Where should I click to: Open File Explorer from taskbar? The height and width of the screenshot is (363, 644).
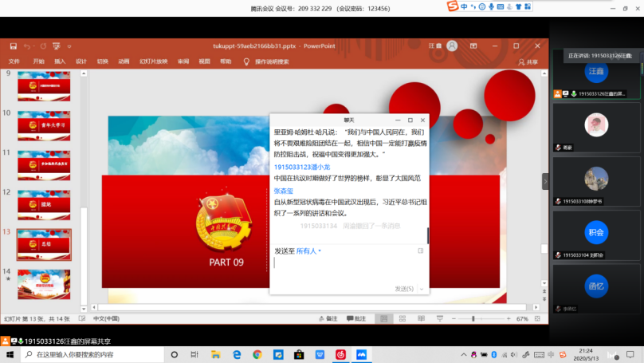point(216,354)
